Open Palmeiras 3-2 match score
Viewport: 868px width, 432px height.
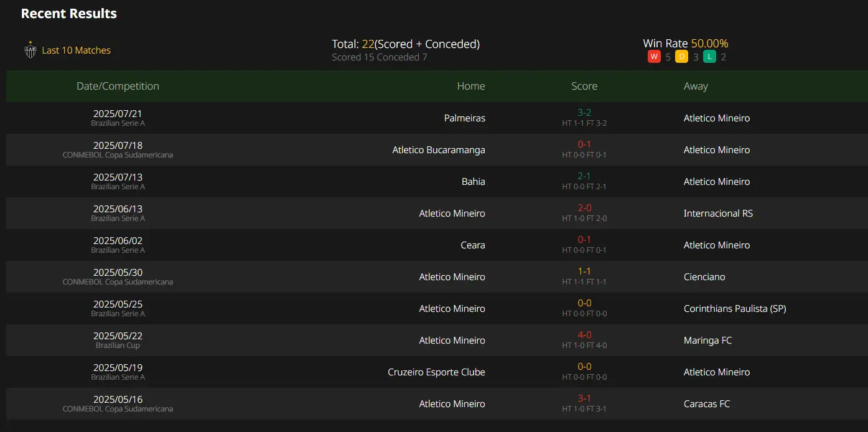(x=584, y=113)
